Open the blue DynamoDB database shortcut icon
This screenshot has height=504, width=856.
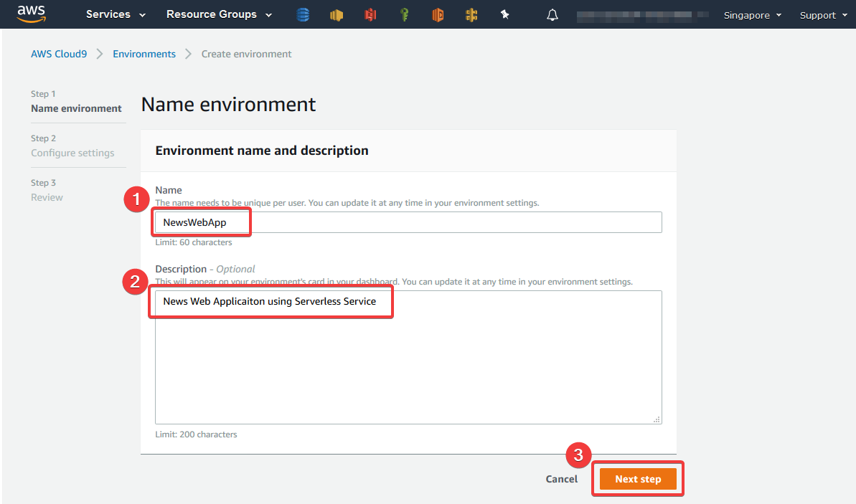303,15
